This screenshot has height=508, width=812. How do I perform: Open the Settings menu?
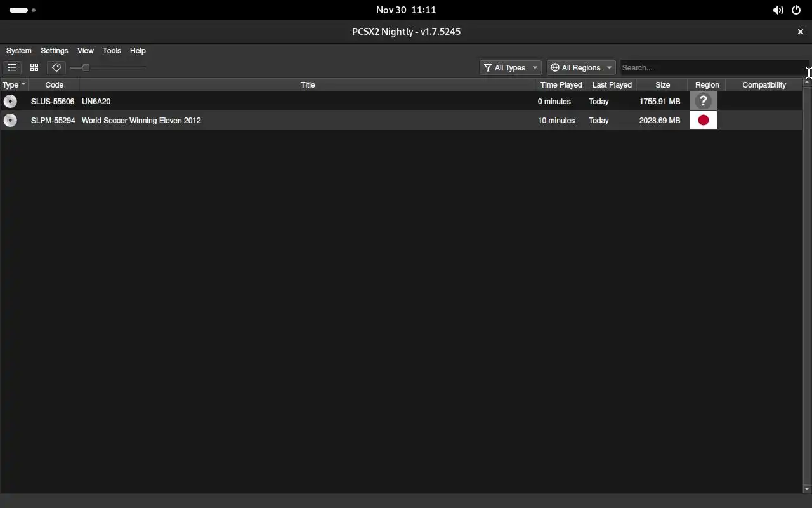pyautogui.click(x=54, y=51)
